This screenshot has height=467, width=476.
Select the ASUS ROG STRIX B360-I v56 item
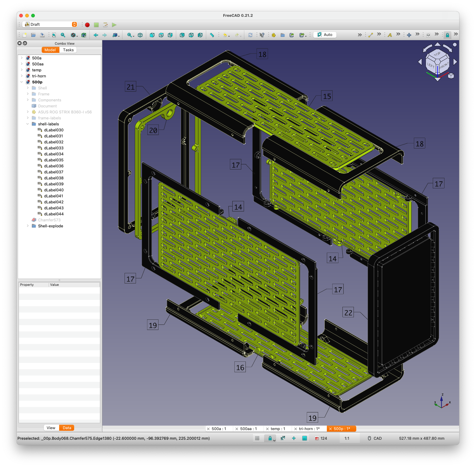(x=65, y=112)
